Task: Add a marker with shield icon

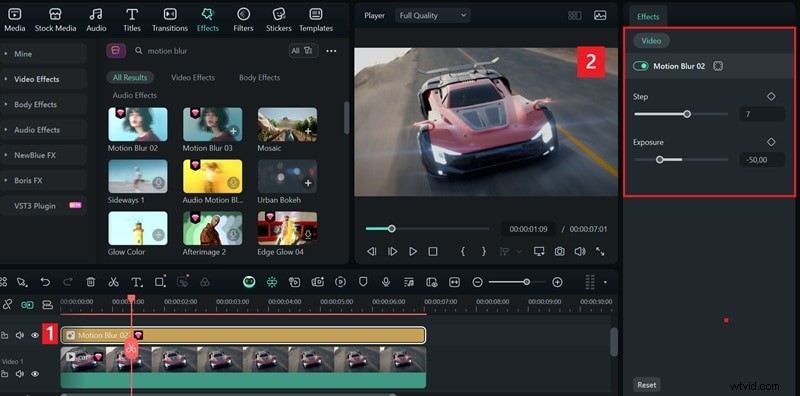Action: pos(363,282)
